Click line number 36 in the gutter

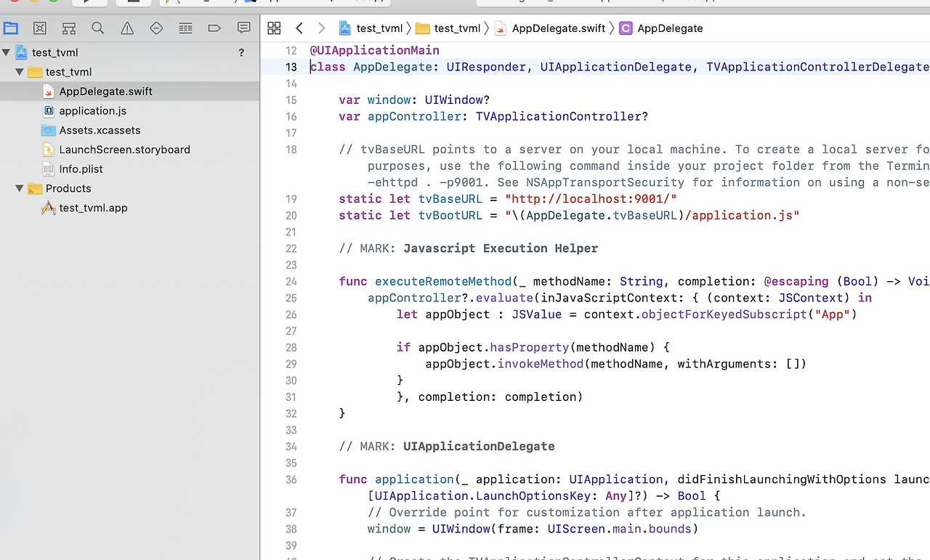(x=291, y=479)
